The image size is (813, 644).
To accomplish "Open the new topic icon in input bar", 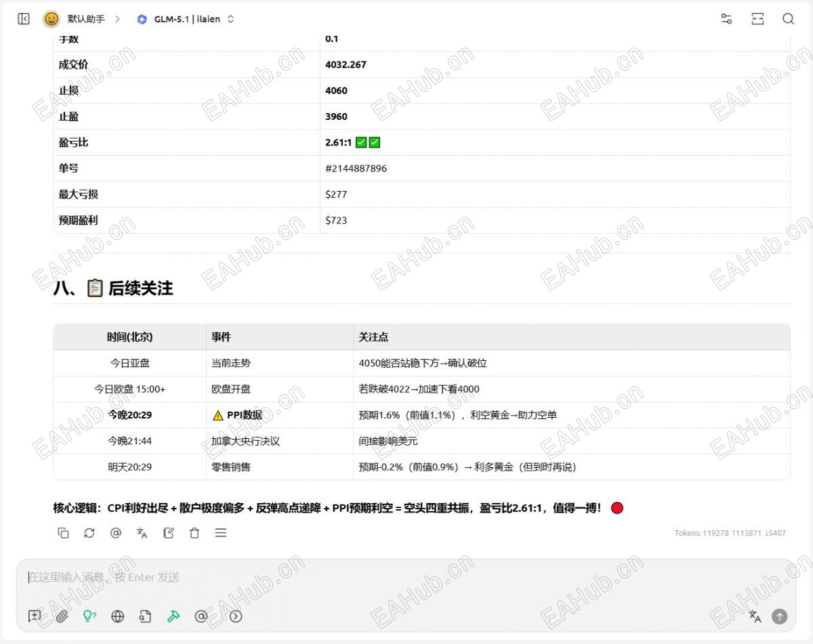I will click(35, 616).
